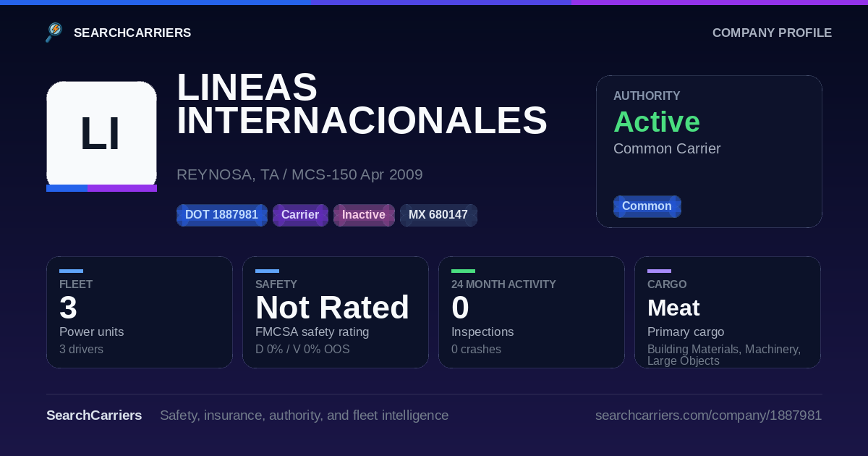Viewport: 868px width, 456px height.
Task: Select the MX 680147 badge
Action: pyautogui.click(x=438, y=215)
